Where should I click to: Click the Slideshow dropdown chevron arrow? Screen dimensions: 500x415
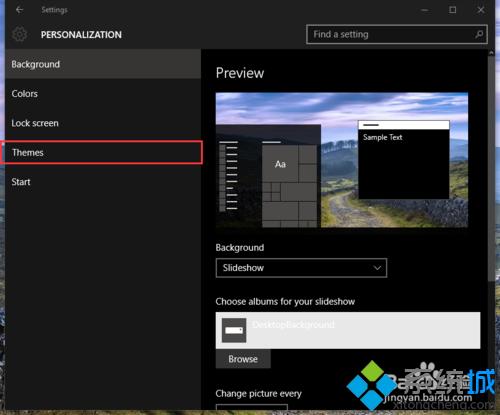click(377, 268)
